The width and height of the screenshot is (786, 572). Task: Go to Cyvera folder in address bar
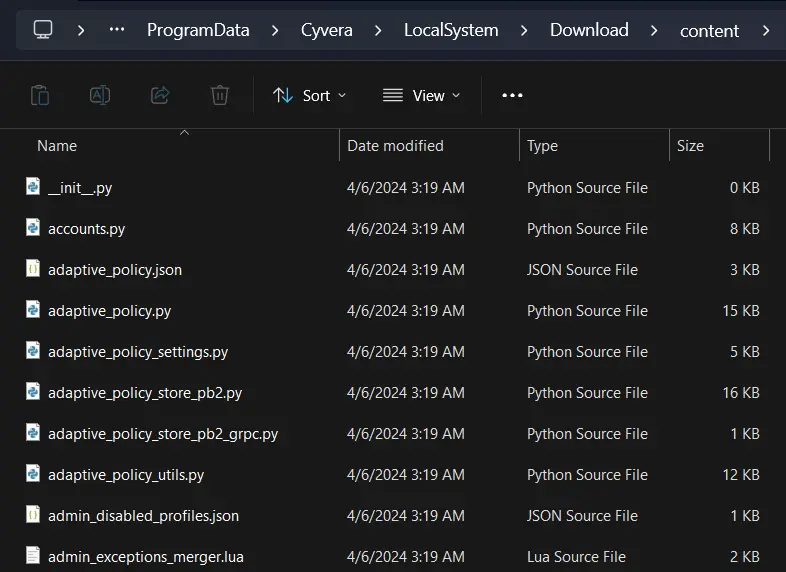[326, 30]
